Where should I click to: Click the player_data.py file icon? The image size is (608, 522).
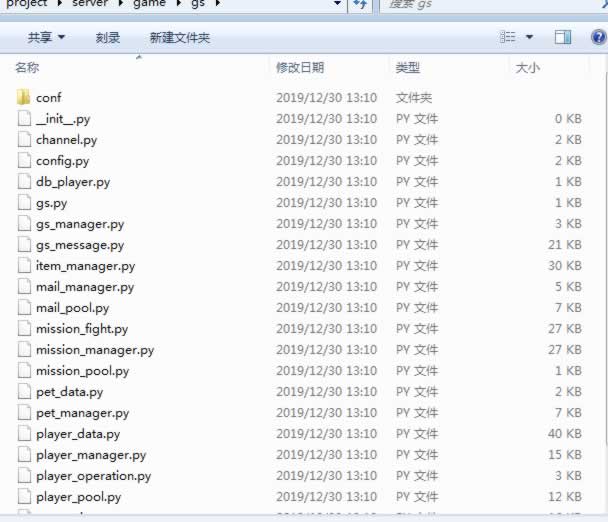25,434
